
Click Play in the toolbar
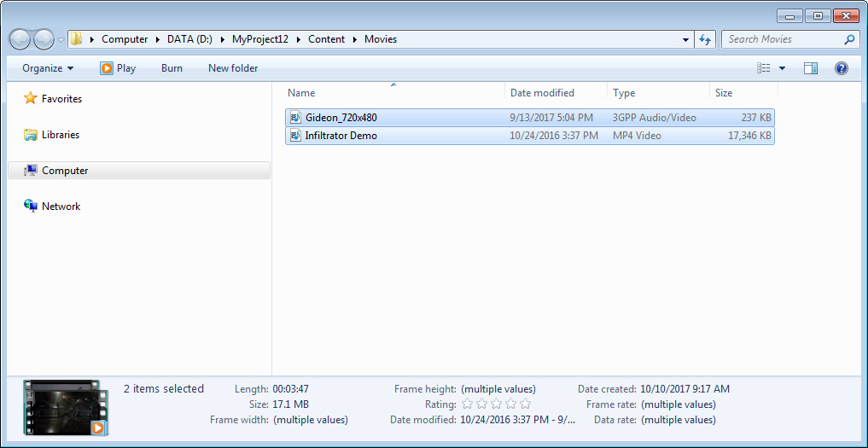point(118,68)
